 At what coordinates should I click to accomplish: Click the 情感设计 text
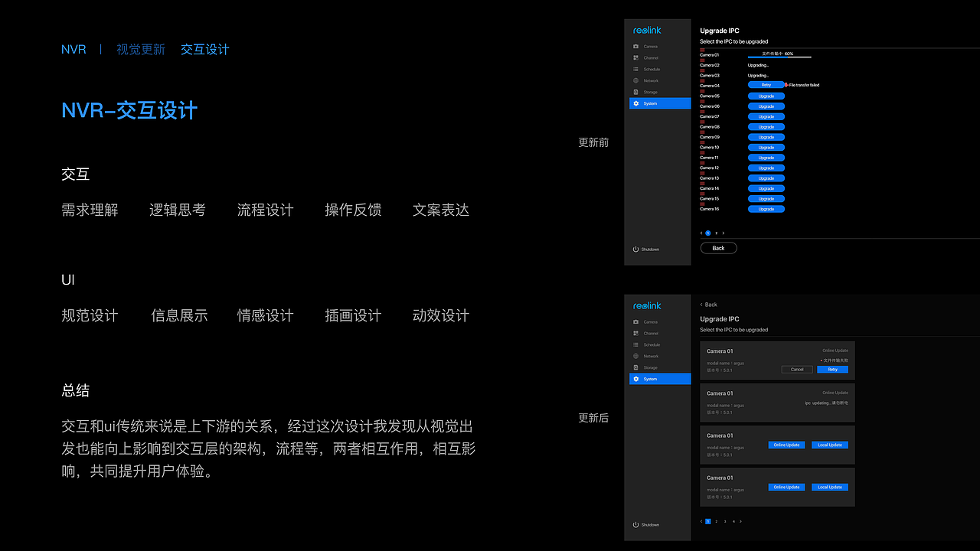point(266,315)
